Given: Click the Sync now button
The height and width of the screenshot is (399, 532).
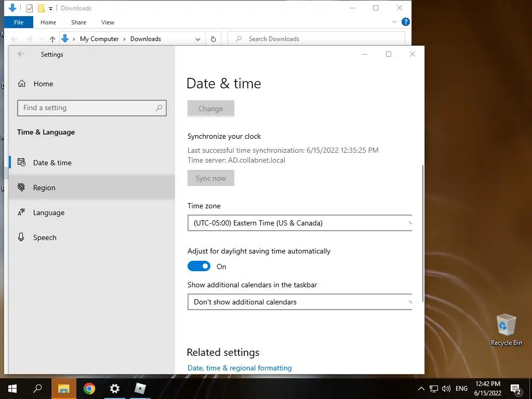Looking at the screenshot, I should pyautogui.click(x=211, y=178).
